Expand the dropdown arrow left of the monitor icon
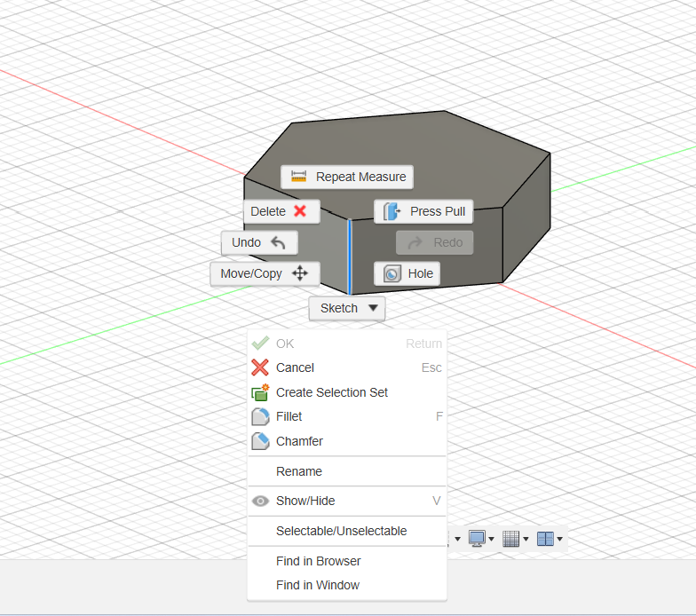 coord(458,540)
